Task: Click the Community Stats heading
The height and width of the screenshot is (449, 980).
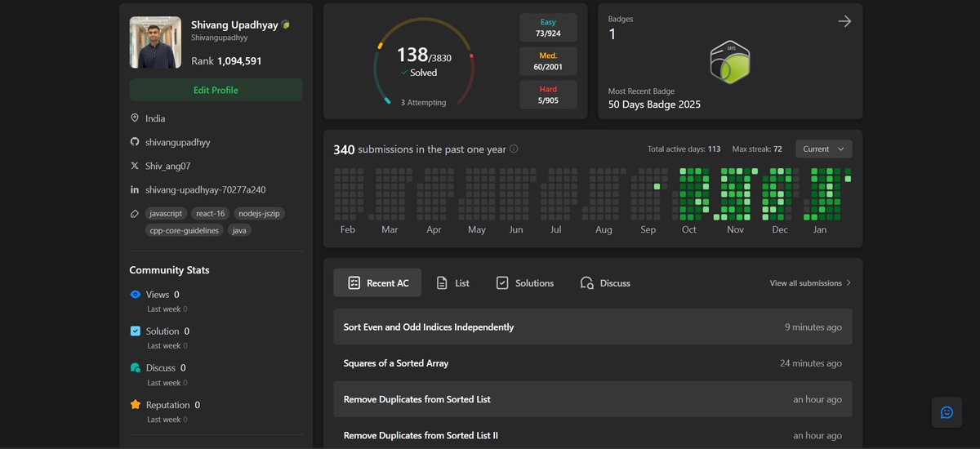Action: point(169,270)
